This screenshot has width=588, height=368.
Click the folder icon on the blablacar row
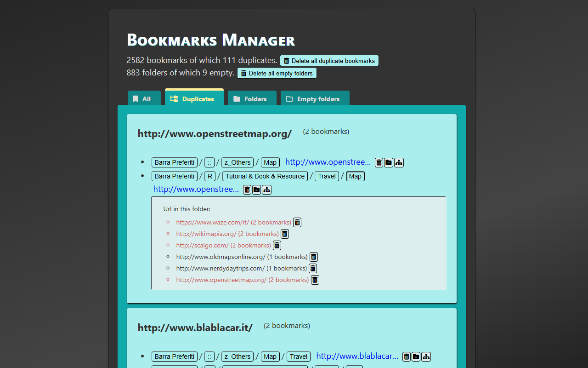click(416, 356)
